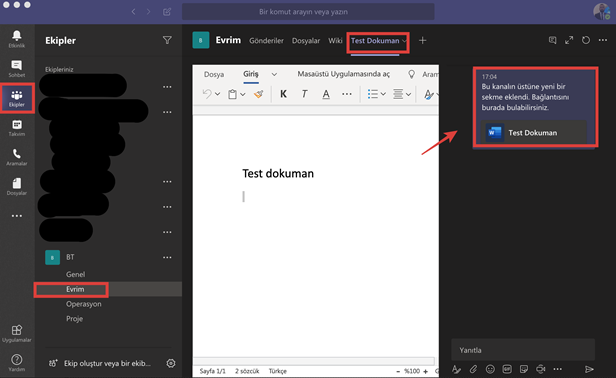
Task: Show more apps in left rail
Action: (x=16, y=216)
